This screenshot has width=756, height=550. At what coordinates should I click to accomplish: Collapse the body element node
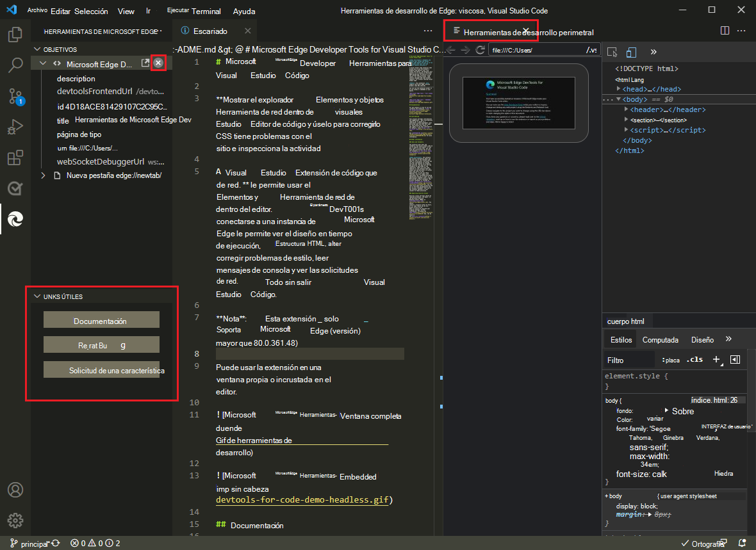coord(619,99)
